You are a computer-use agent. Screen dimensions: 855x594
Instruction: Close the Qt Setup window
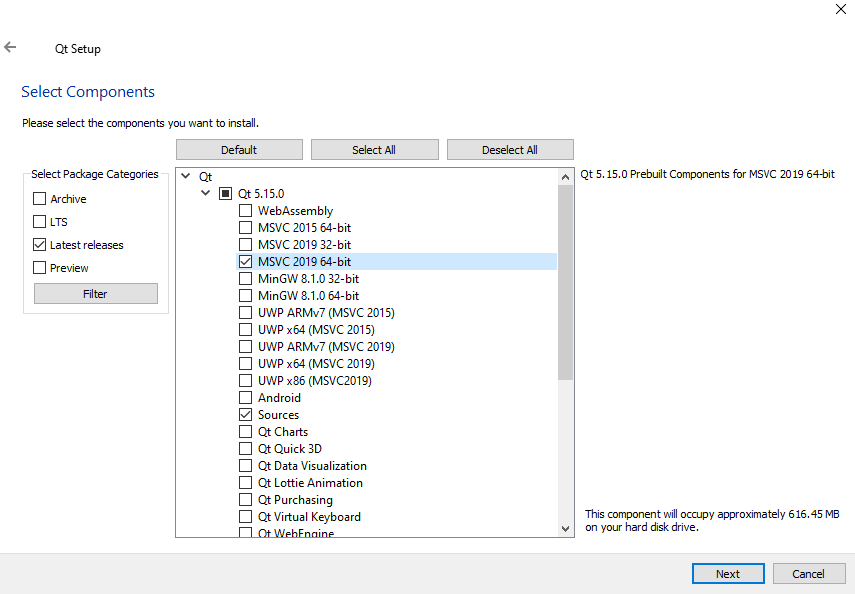tap(841, 9)
